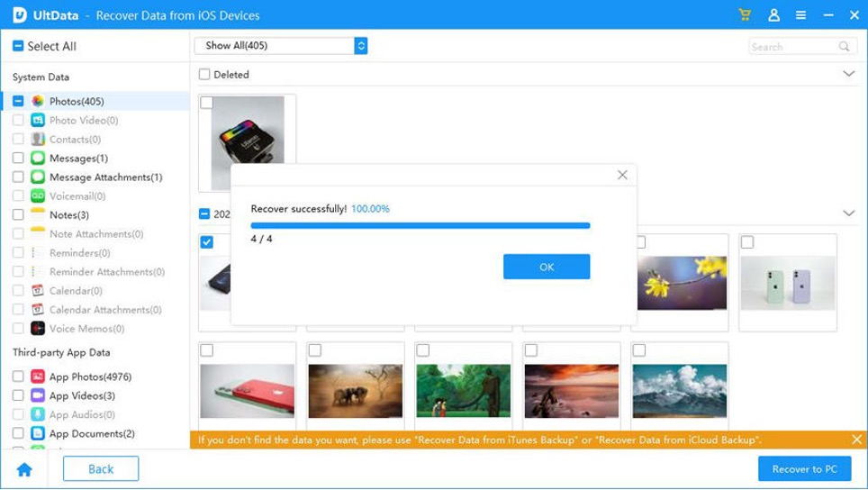
Task: Click the Messages(1) green icon
Action: 38,159
